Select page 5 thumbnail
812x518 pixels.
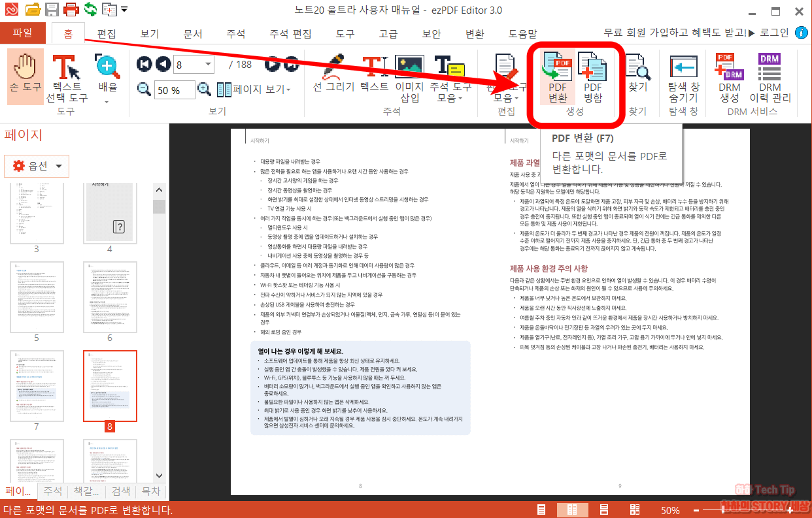point(37,296)
